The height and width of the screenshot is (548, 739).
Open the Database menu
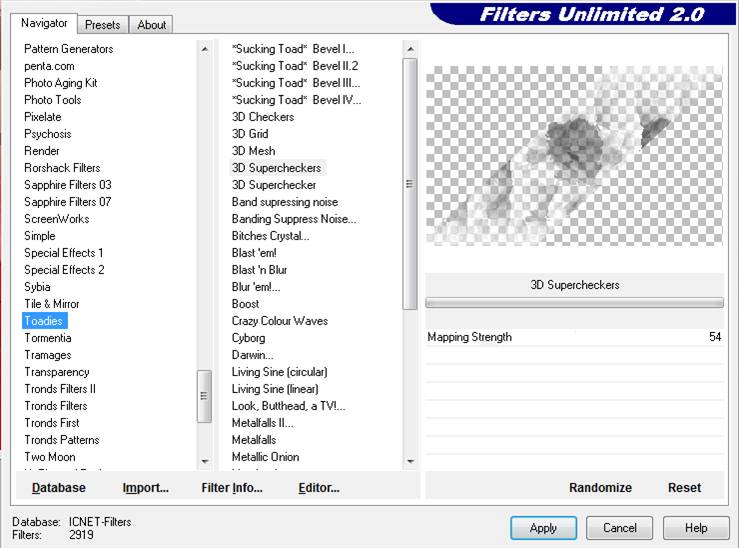(x=59, y=488)
